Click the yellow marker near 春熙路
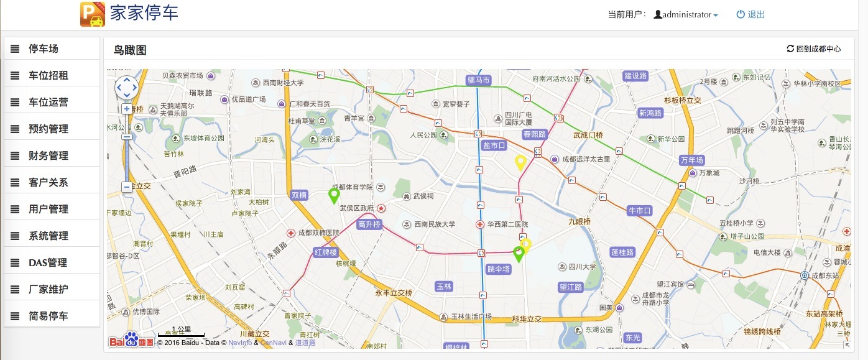Image resolution: width=868 pixels, height=360 pixels. pos(520,163)
